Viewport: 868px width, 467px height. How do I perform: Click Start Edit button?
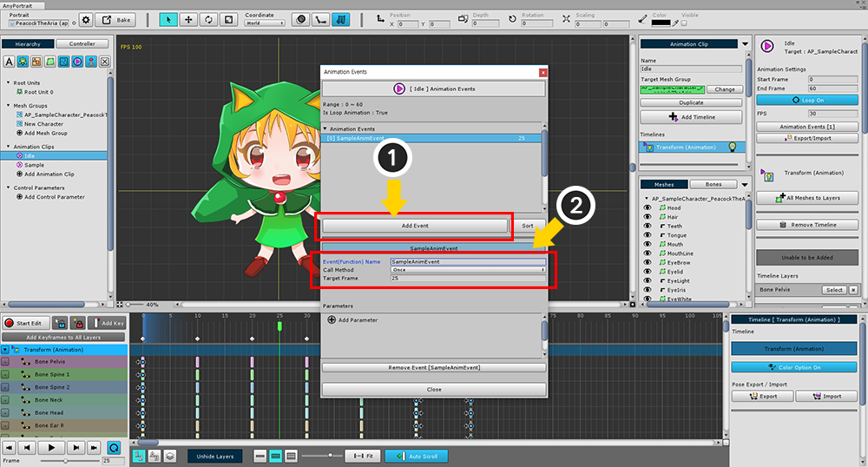25,323
